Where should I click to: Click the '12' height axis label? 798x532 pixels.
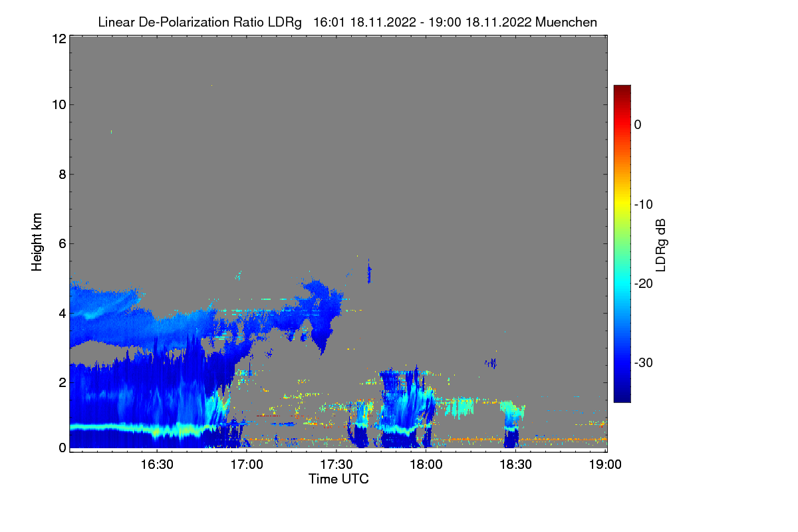(x=59, y=39)
